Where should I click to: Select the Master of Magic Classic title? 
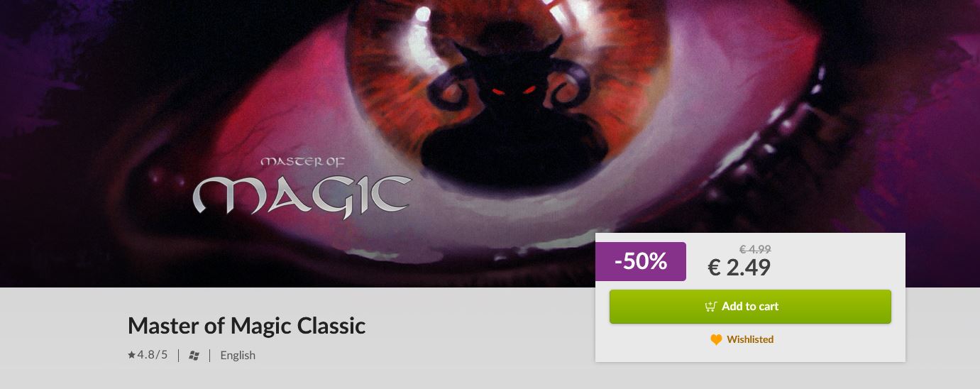pos(246,326)
